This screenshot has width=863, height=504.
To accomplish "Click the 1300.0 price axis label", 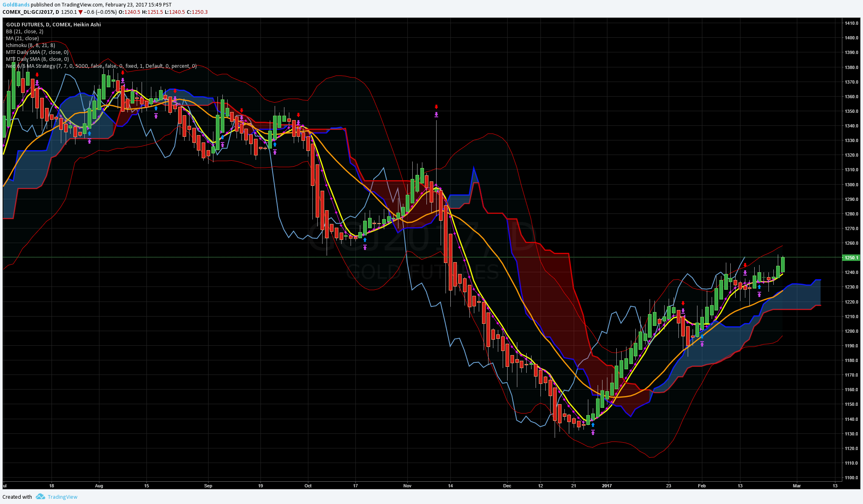I will pyautogui.click(x=852, y=185).
